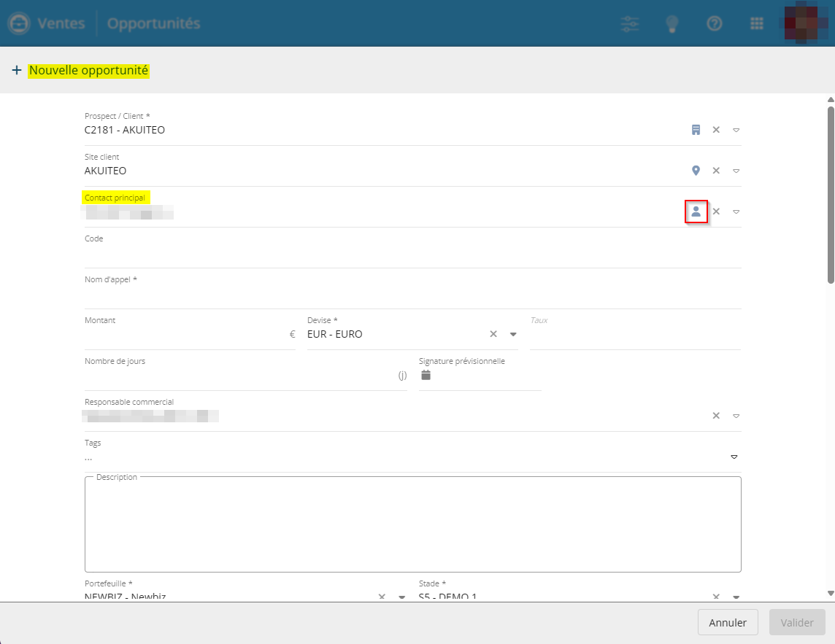Click the location pin icon for Site client
This screenshot has height=644, width=835.
coord(696,171)
